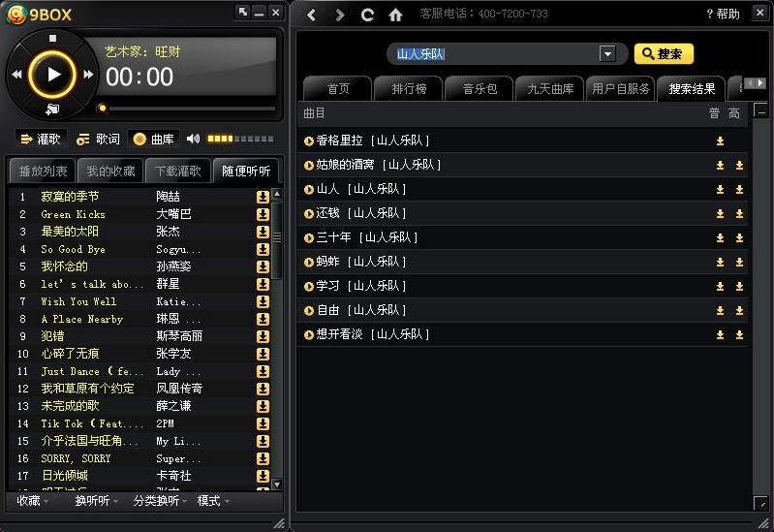774x532 pixels.
Task: Download high quality of 想开看淡
Action: click(739, 334)
